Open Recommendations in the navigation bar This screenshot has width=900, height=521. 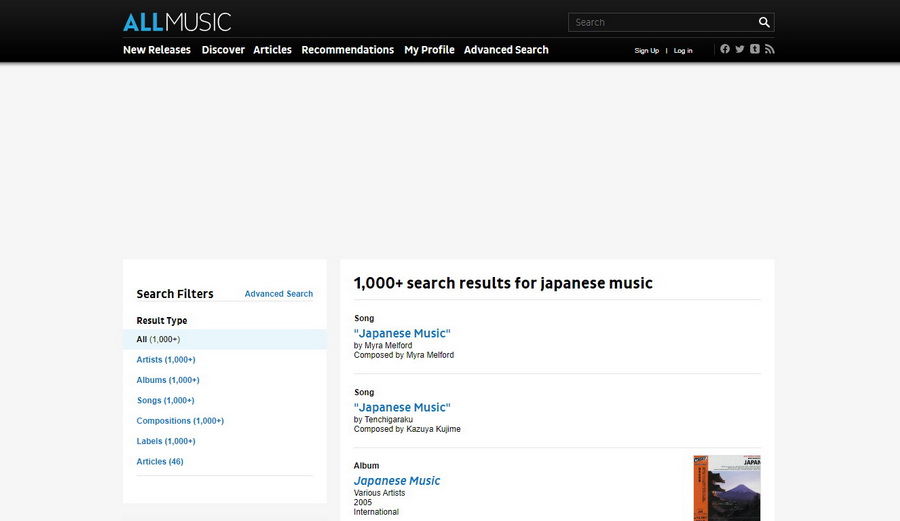click(348, 50)
